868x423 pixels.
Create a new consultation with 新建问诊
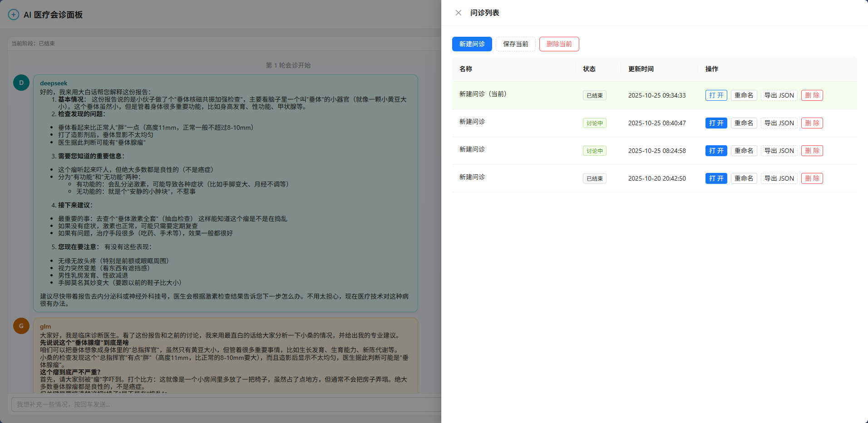coord(472,44)
